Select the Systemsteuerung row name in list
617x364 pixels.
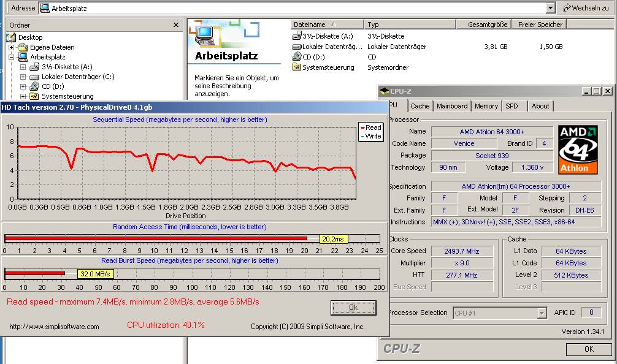(x=328, y=67)
